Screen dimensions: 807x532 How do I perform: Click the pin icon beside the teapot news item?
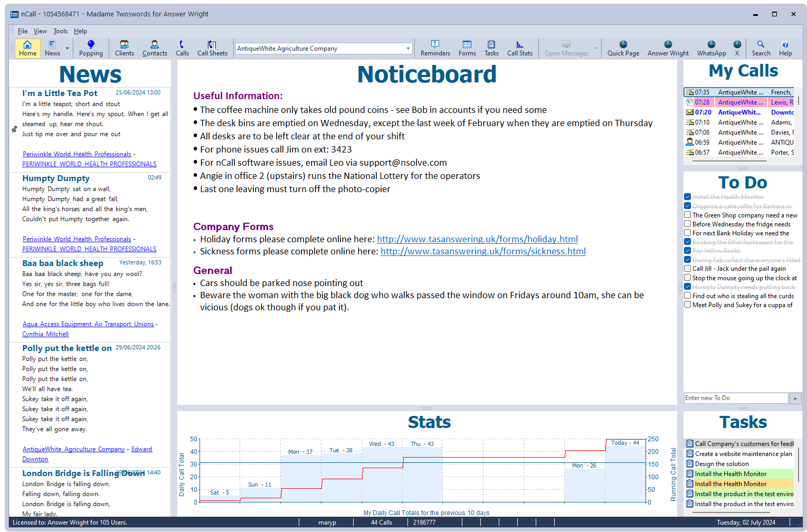point(15,129)
